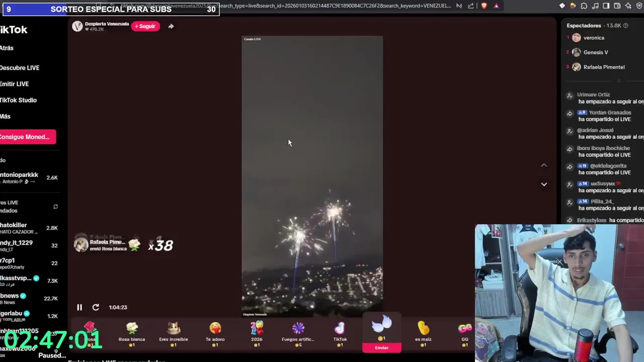The height and width of the screenshot is (362, 644).
Task: Open the Brave Shields lion icon
Action: coord(484,6)
